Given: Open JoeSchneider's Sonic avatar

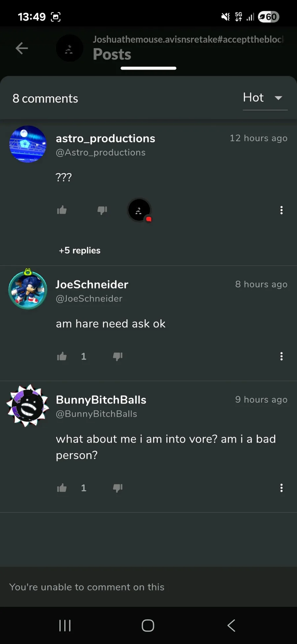Looking at the screenshot, I should [x=28, y=289].
